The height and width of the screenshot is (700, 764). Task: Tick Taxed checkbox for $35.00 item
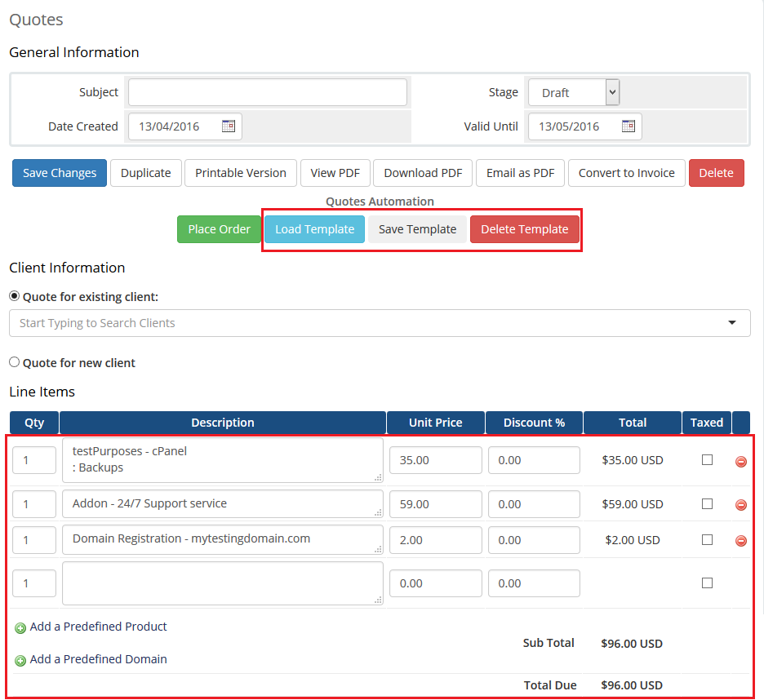707,460
